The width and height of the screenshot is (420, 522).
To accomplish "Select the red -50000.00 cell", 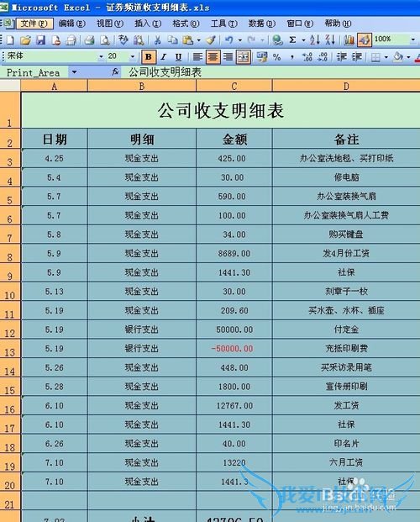I will point(234,349).
